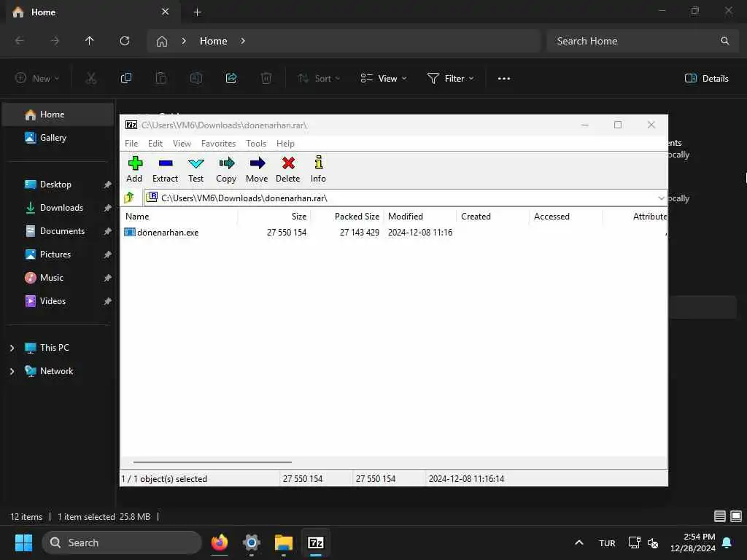Switch to large thumbnails view in status bar
The height and width of the screenshot is (560, 747).
736,516
